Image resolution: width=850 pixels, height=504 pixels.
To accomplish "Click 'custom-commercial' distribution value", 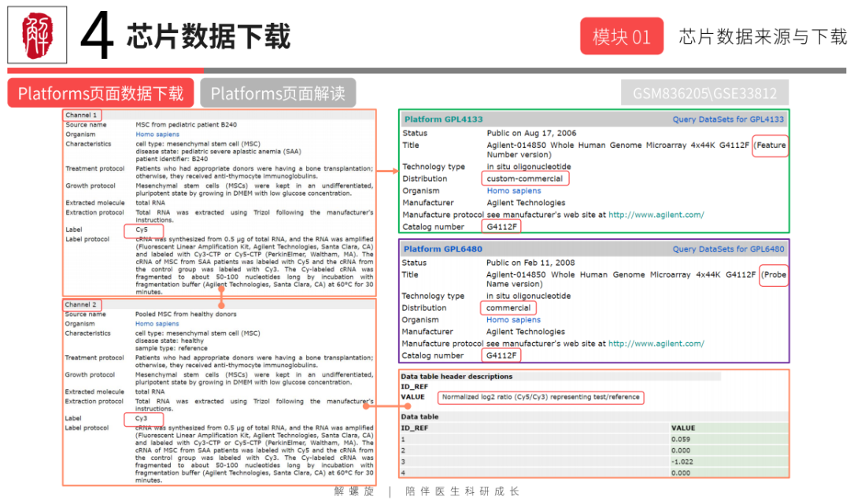I will pyautogui.click(x=525, y=178).
